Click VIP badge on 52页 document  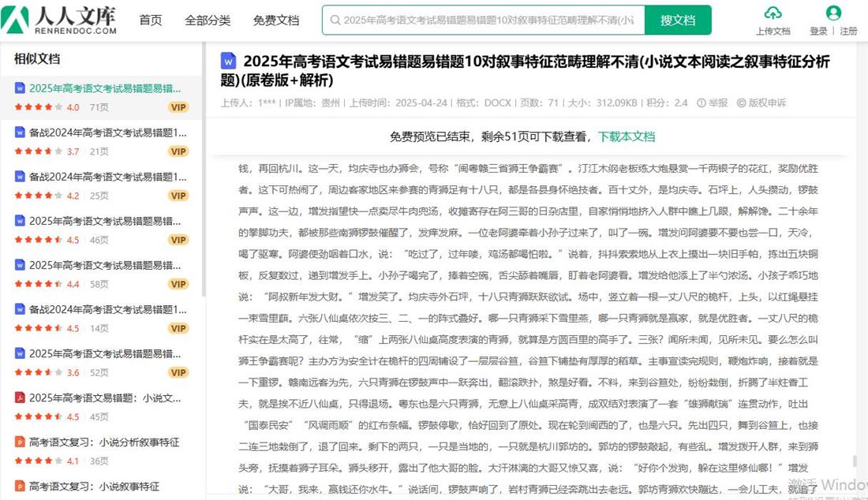[178, 373]
